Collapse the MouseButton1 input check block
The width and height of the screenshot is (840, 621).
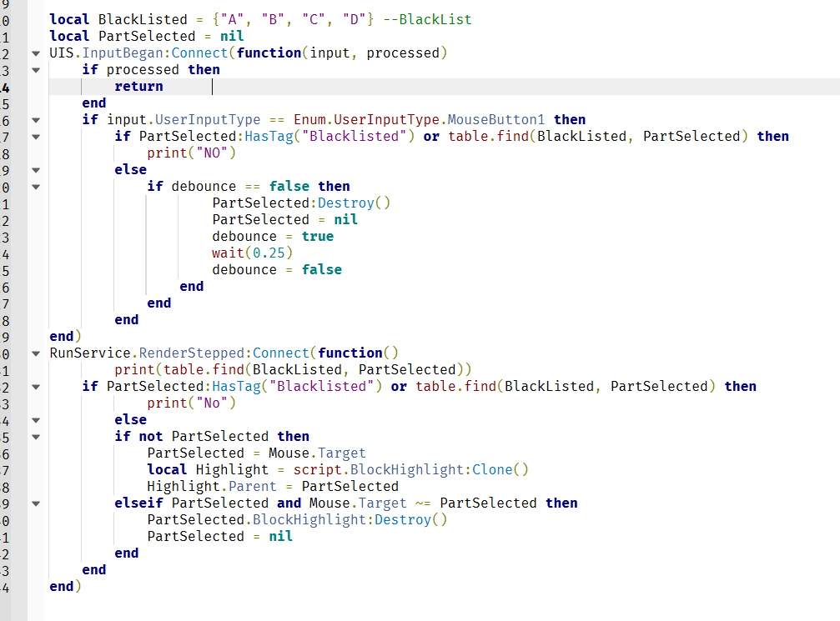(x=34, y=119)
